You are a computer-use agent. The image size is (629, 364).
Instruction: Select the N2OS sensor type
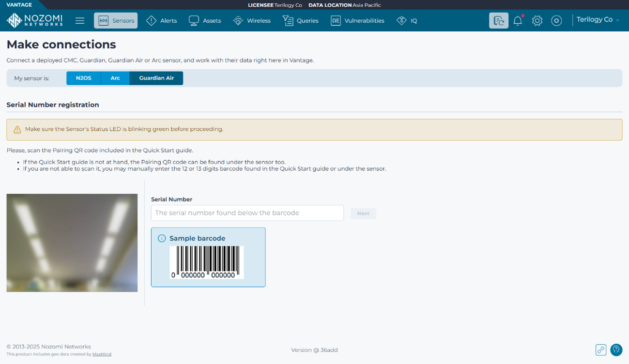[84, 78]
